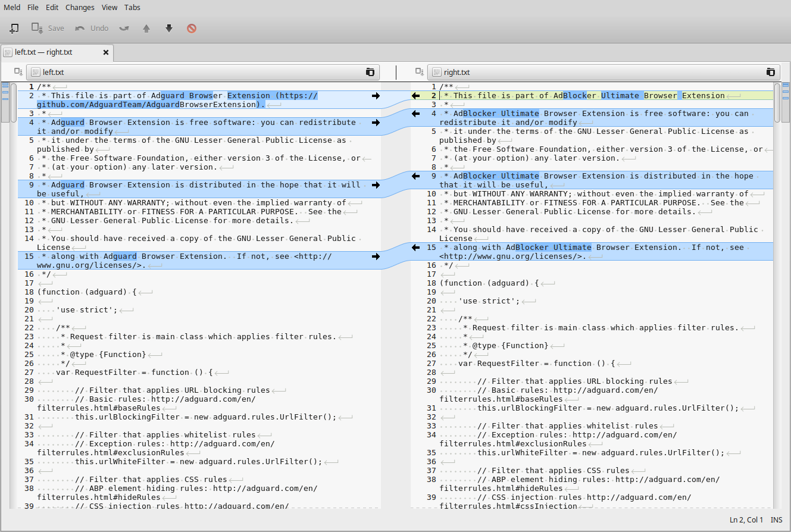Open the Meld menu
This screenshot has height=532, width=791.
coord(11,7)
